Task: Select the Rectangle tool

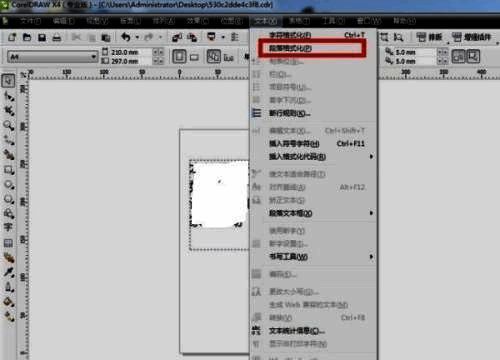Action: tap(9, 170)
